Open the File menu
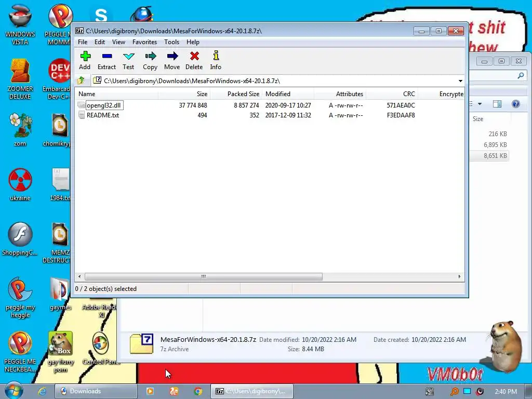Image resolution: width=532 pixels, height=399 pixels. pyautogui.click(x=83, y=42)
